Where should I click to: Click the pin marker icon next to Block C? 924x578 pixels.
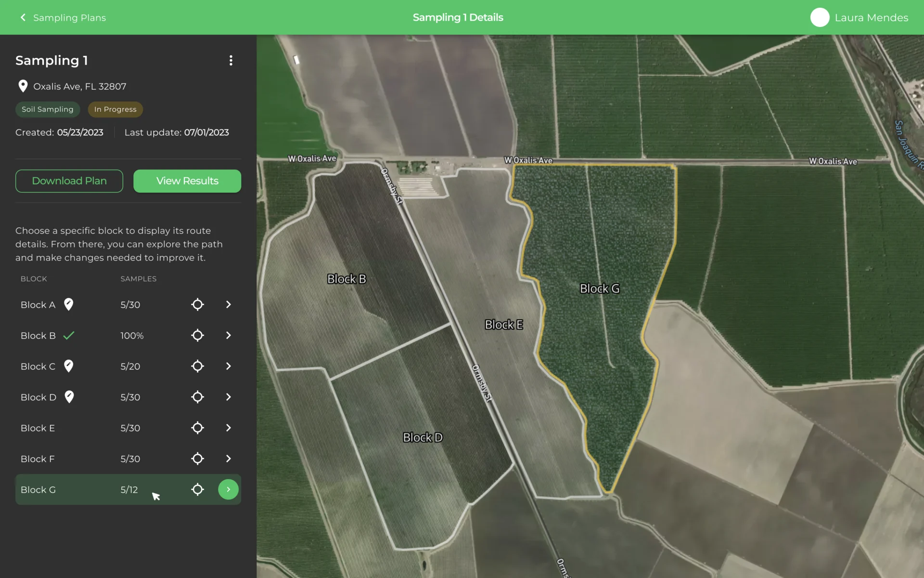tap(69, 366)
